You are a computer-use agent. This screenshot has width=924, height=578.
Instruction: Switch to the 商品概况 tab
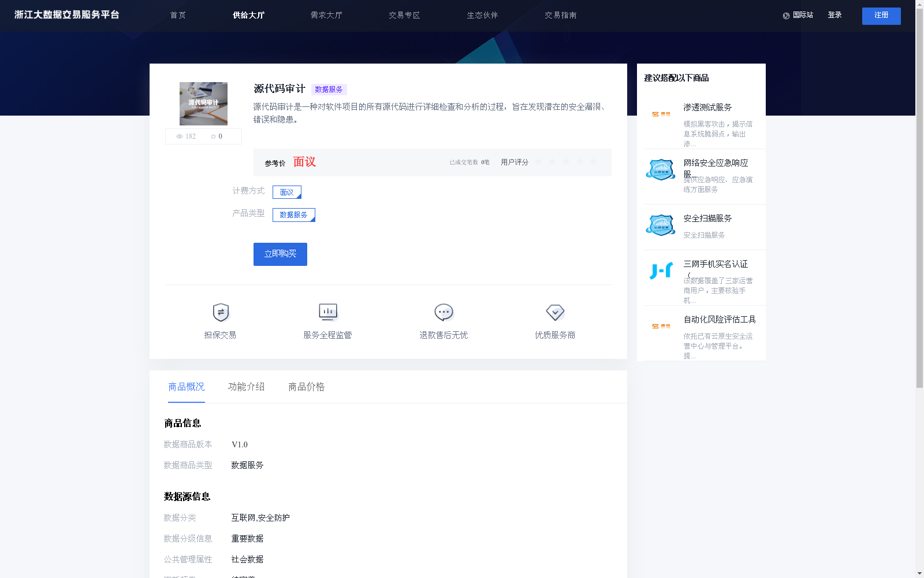point(187,387)
